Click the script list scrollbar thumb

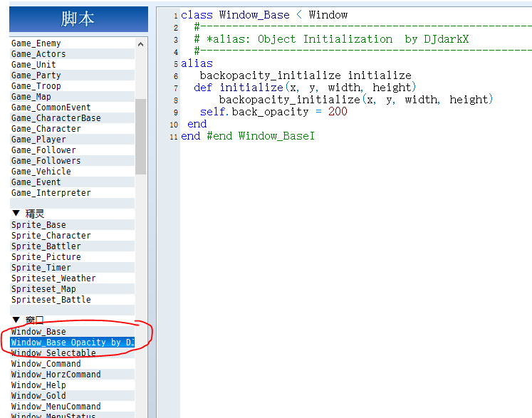(140, 137)
